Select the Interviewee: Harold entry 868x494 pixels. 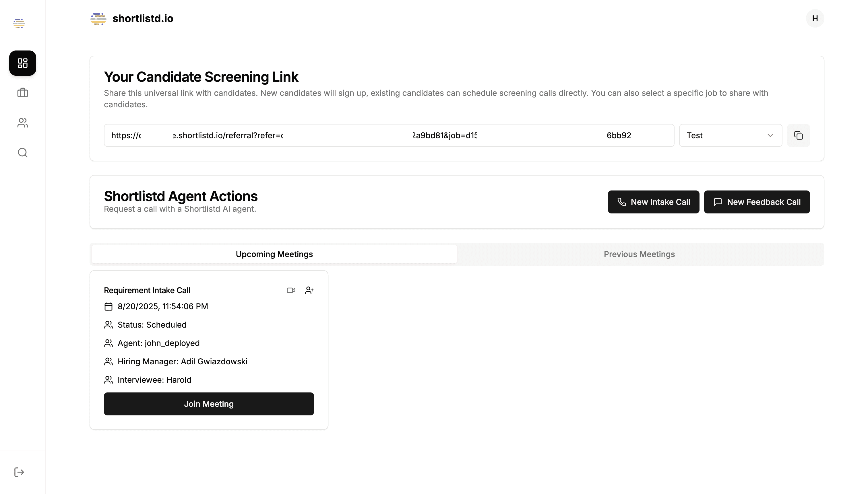154,380
